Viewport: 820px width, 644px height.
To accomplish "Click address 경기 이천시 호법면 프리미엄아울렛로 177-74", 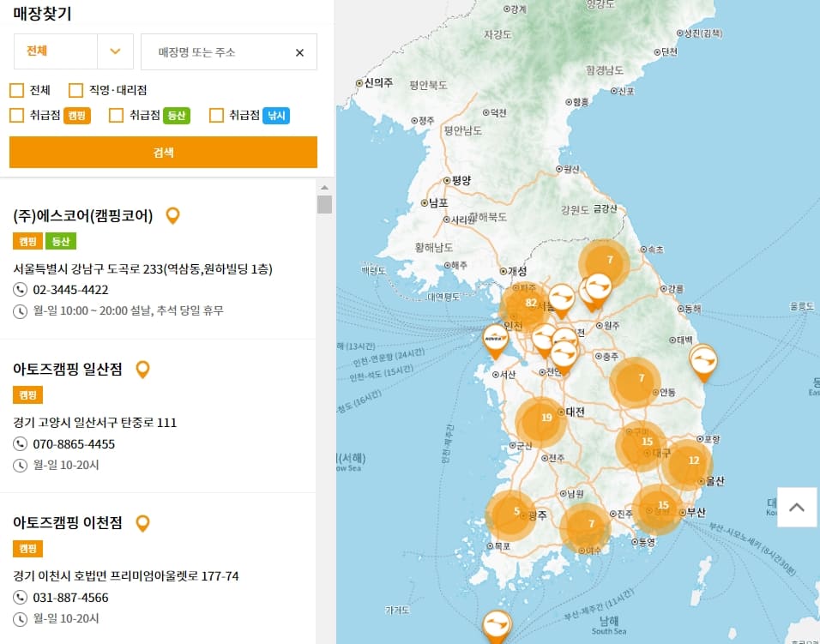I will click(x=125, y=576).
